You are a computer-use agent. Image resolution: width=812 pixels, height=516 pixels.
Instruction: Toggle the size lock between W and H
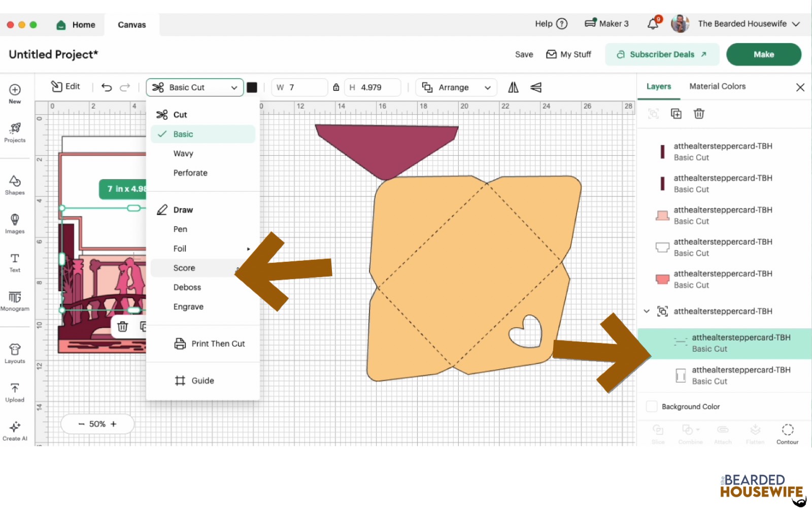click(x=336, y=87)
